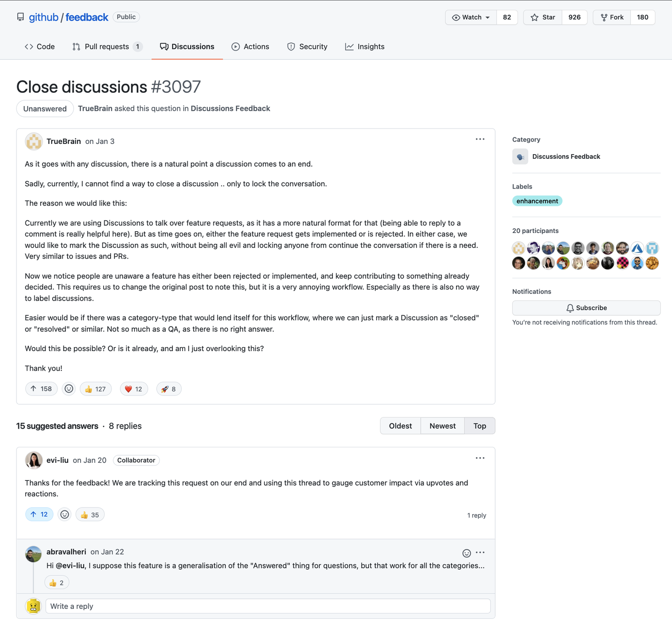Open the Insights tab
This screenshot has width=672, height=629.
[365, 47]
